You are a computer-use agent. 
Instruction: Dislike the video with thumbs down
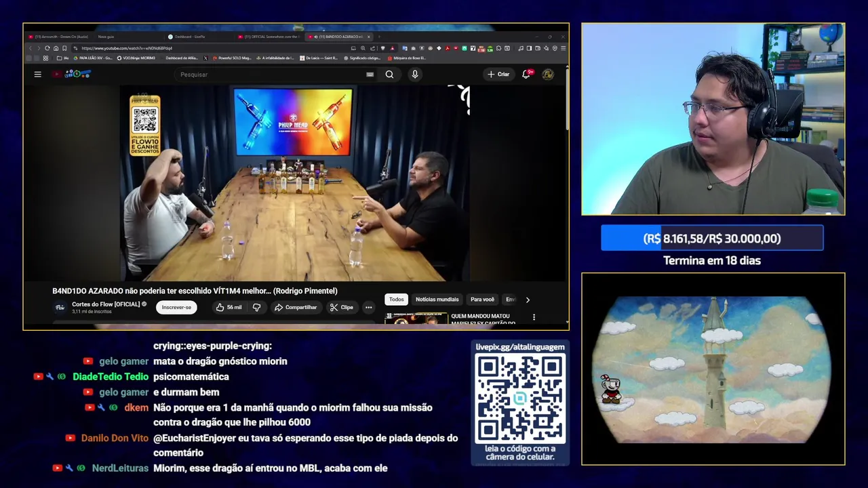[256, 308]
